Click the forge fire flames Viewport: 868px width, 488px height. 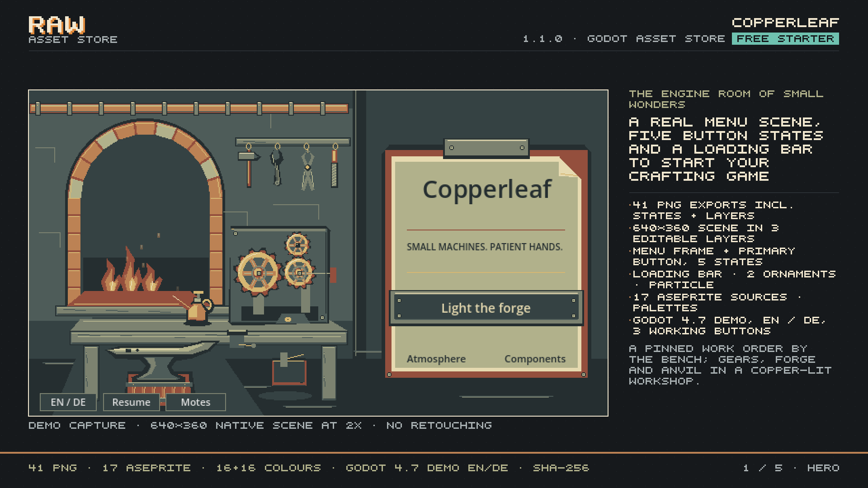tap(131, 271)
